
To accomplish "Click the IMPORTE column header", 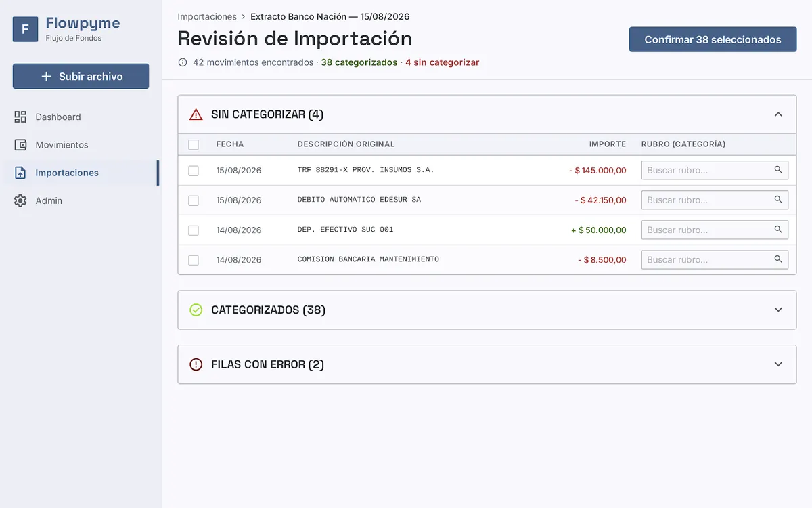I will (x=608, y=144).
